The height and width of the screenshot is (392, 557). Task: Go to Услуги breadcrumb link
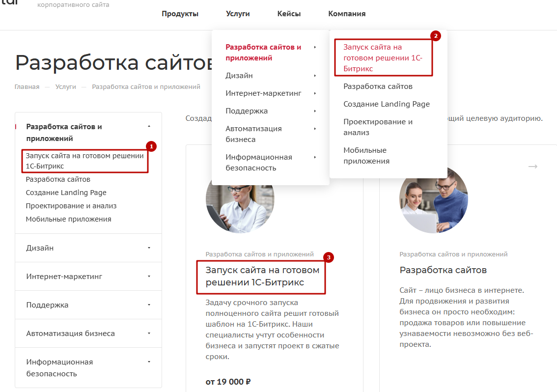tap(66, 87)
